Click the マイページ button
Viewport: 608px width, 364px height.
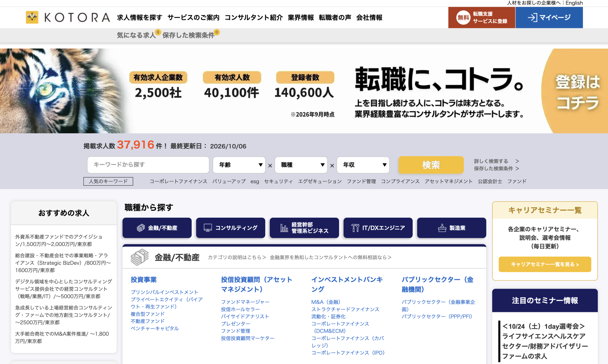pyautogui.click(x=549, y=17)
